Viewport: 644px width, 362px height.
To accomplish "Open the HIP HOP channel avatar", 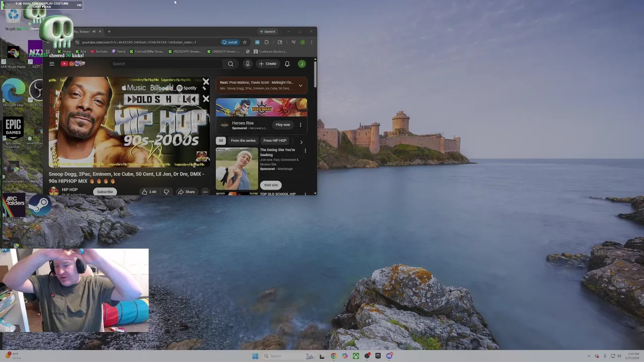I will 53,191.
